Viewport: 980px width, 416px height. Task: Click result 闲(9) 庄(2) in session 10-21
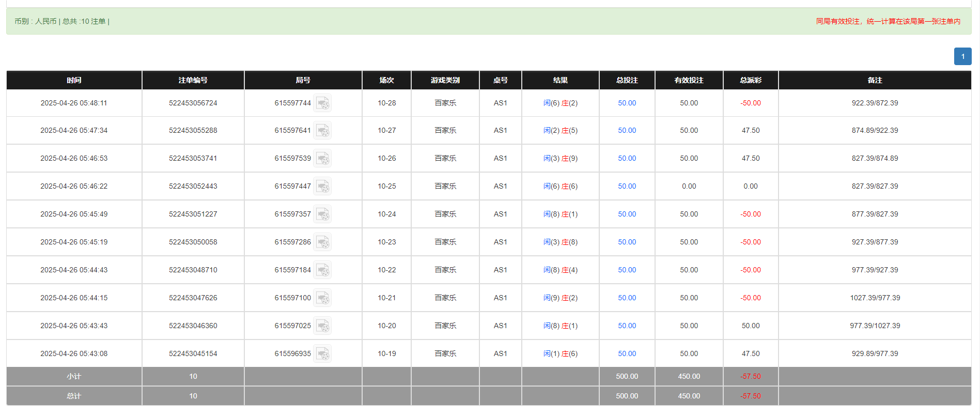(560, 298)
